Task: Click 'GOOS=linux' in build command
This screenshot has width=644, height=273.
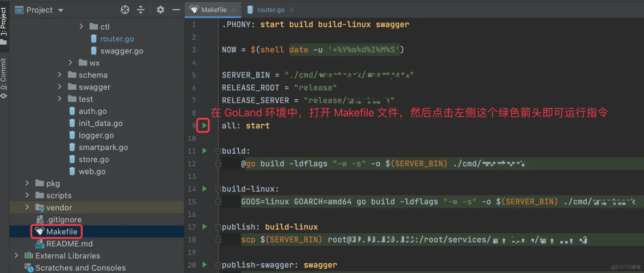Action: pyautogui.click(x=265, y=202)
